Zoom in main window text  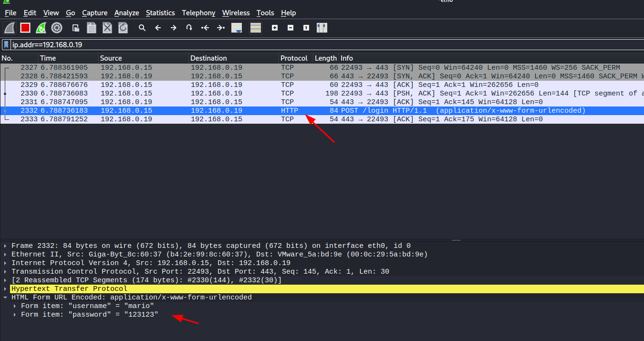[x=275, y=28]
